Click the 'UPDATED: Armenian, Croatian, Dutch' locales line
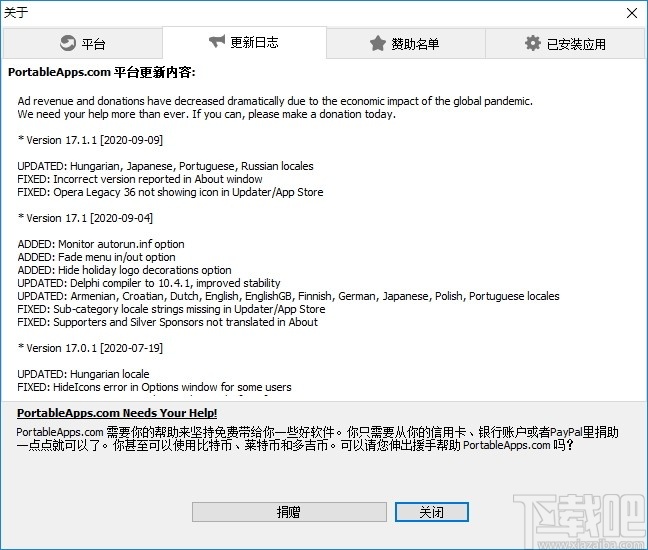 coord(288,296)
